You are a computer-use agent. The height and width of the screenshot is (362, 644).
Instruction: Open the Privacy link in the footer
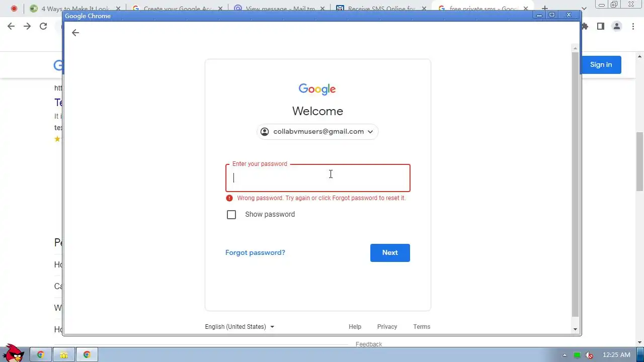tap(387, 327)
